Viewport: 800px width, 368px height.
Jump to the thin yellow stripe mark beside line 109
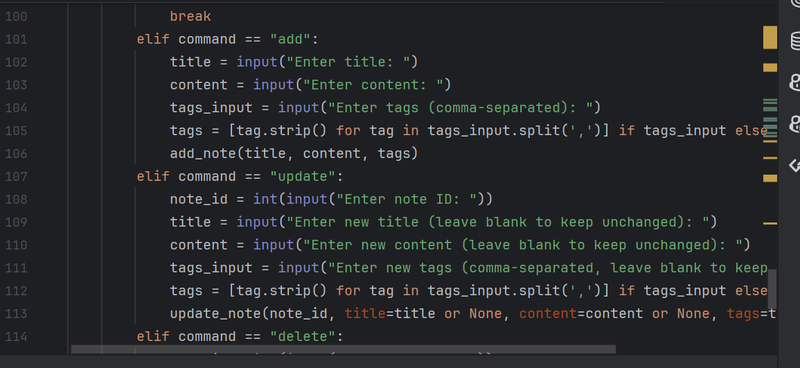pyautogui.click(x=770, y=224)
